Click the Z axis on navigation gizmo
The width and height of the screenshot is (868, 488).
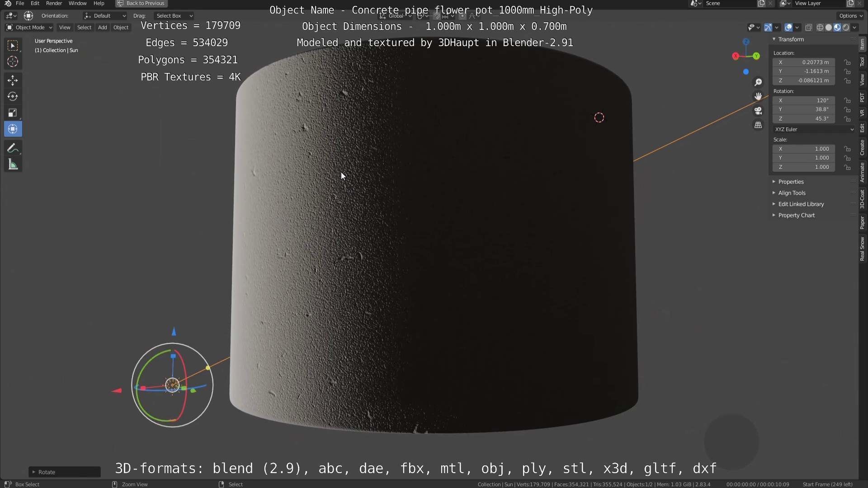coord(746,42)
